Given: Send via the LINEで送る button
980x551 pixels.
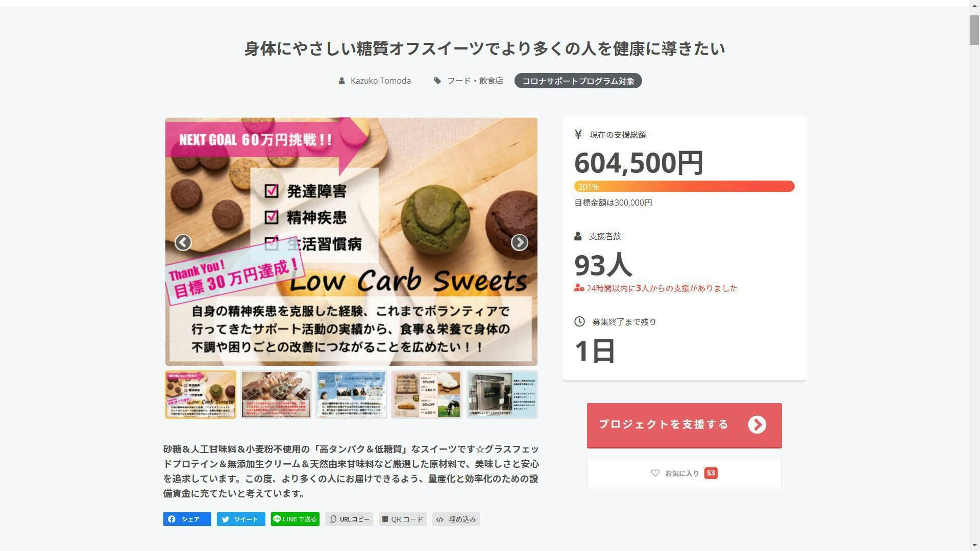Looking at the screenshot, I should pyautogui.click(x=295, y=519).
